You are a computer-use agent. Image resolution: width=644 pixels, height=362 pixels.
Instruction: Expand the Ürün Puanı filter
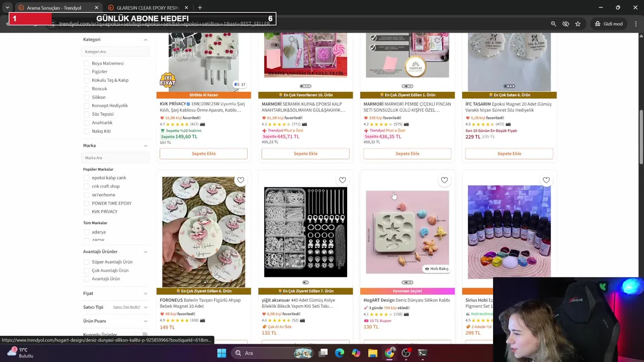click(x=145, y=321)
